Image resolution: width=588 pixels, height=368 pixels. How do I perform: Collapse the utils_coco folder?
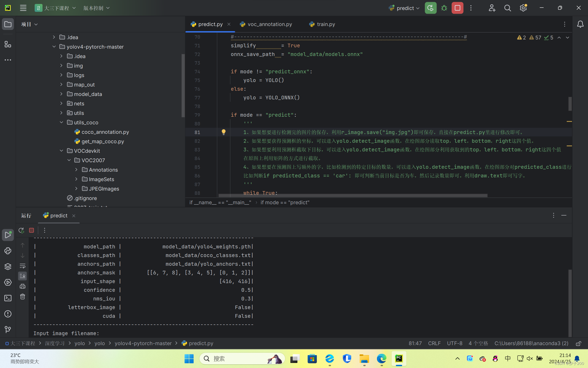pos(61,122)
